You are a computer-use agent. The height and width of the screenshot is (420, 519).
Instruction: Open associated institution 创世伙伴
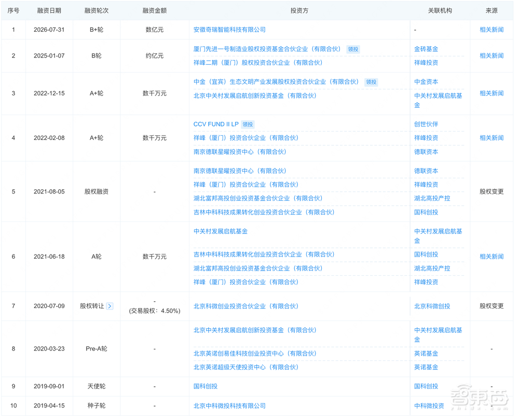(426, 124)
